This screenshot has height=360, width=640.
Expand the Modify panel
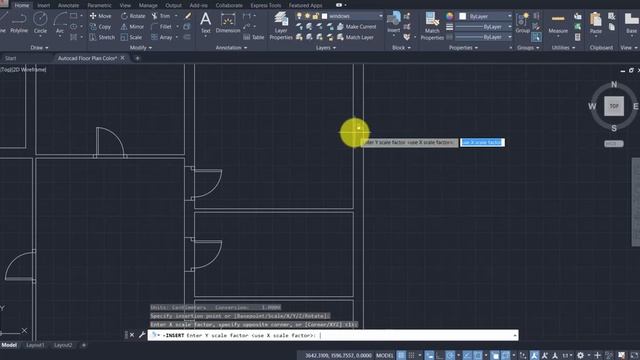coord(141,48)
